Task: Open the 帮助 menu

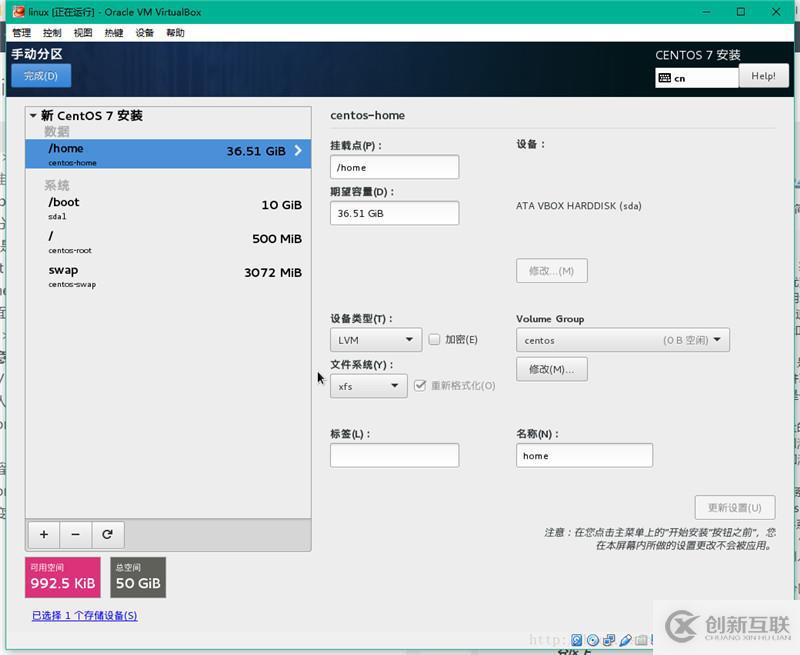Action: pyautogui.click(x=175, y=33)
